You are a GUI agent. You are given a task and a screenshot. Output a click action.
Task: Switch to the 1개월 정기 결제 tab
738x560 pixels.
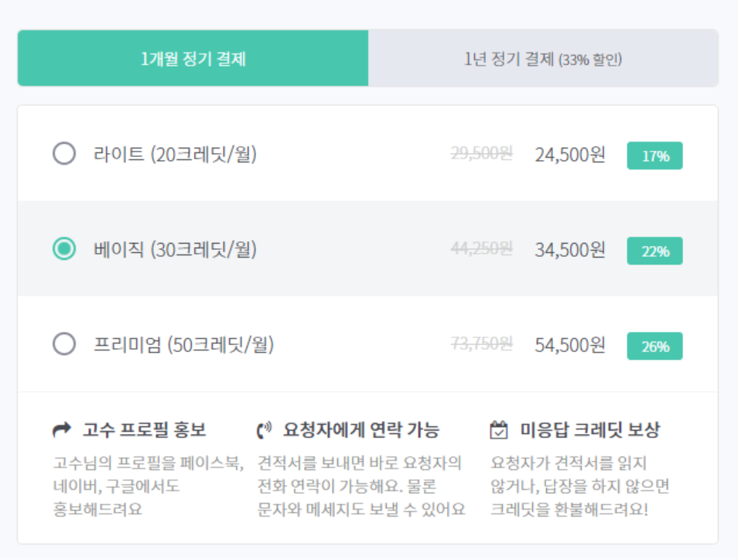[193, 59]
